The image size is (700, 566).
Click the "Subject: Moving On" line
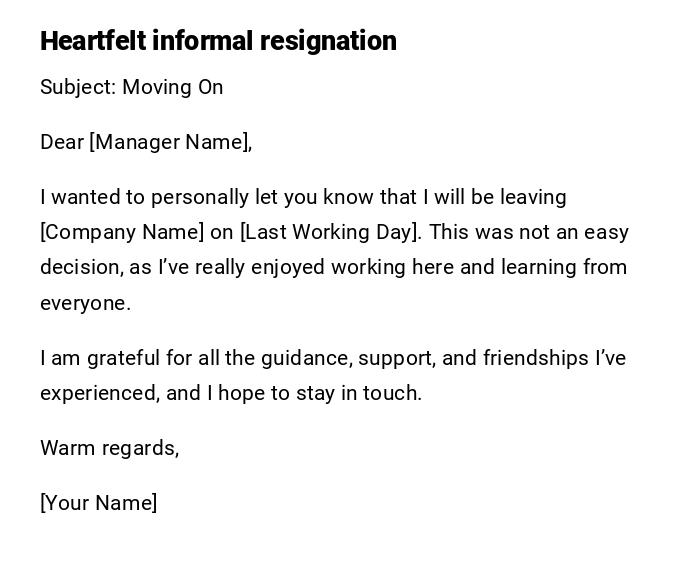(x=131, y=87)
